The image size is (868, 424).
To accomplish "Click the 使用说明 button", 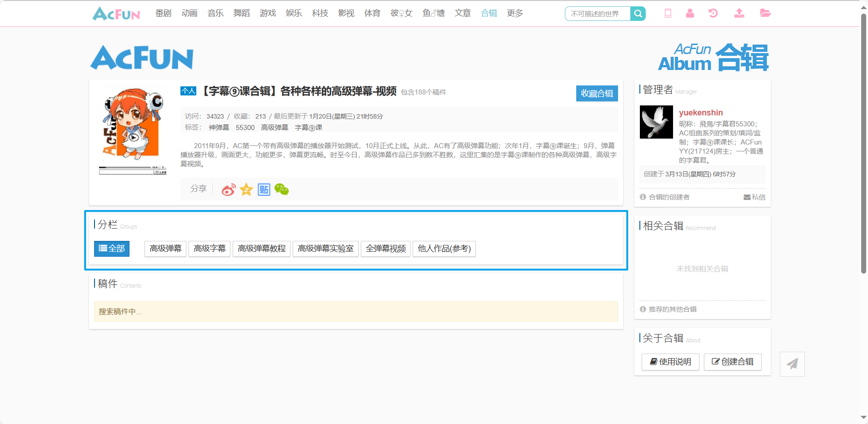I will point(670,362).
